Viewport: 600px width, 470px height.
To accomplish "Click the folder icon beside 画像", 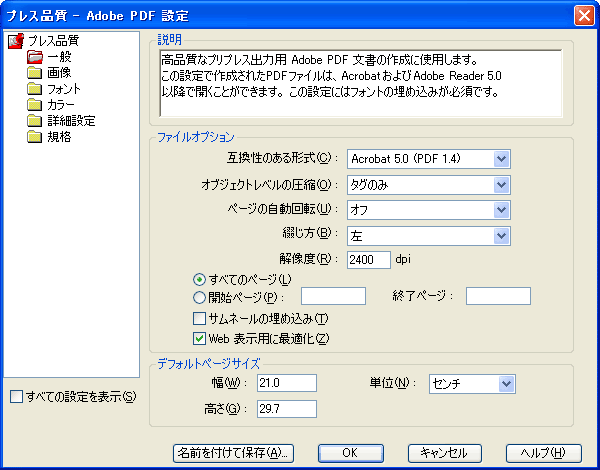I will pyautogui.click(x=35, y=73).
